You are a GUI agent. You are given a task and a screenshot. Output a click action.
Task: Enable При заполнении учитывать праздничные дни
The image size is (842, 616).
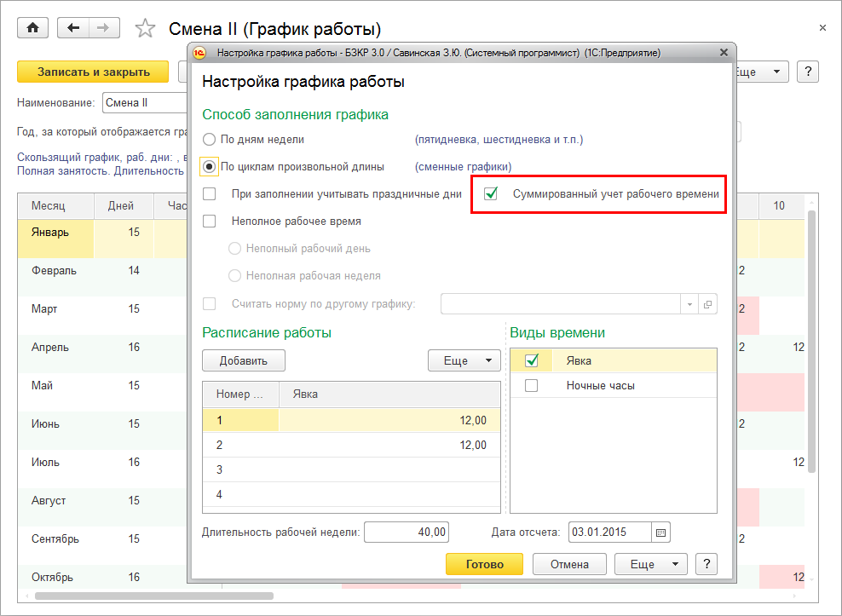pyautogui.click(x=210, y=194)
